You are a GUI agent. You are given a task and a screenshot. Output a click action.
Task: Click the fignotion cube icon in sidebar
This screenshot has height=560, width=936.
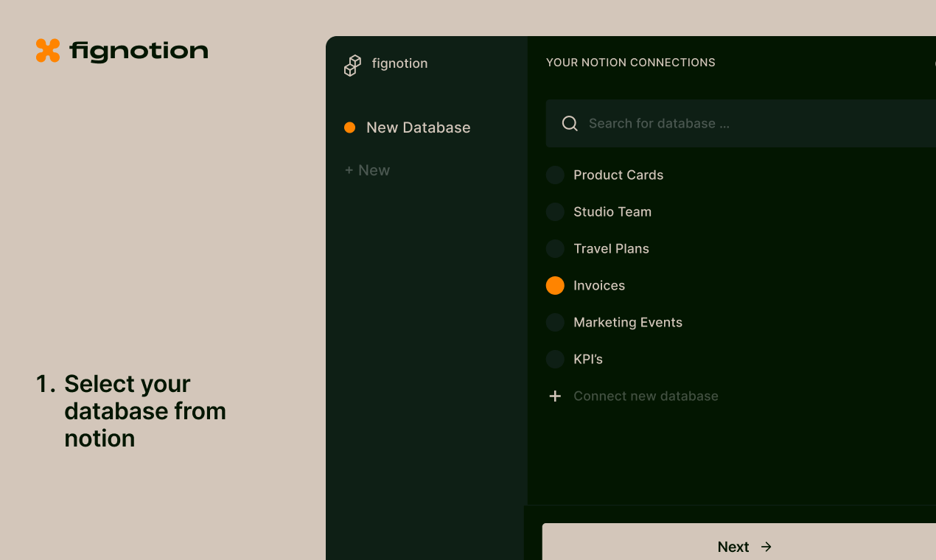coord(353,66)
